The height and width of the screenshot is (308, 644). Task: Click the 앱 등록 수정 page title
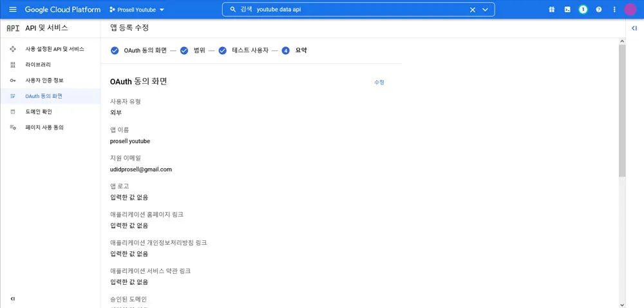coord(129,28)
